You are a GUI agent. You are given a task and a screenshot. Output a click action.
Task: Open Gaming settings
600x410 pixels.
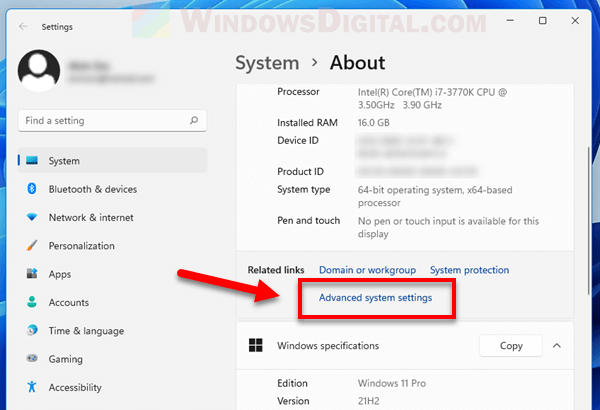pos(65,359)
